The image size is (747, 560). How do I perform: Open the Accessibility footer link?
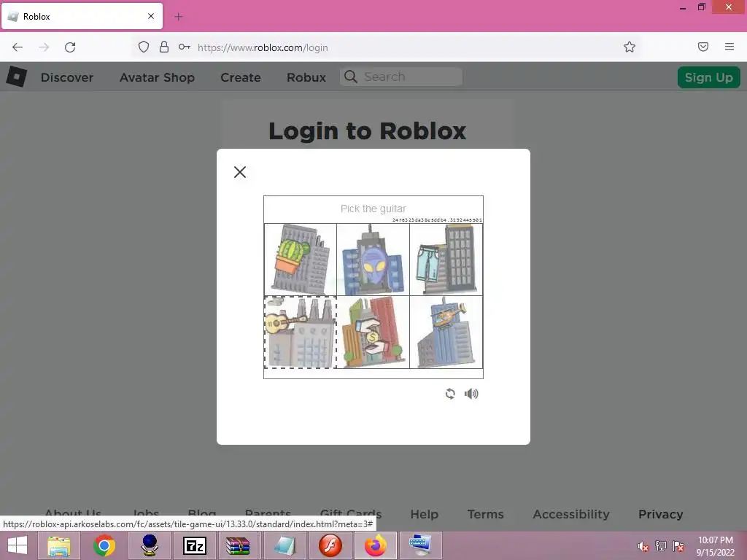[x=571, y=514]
